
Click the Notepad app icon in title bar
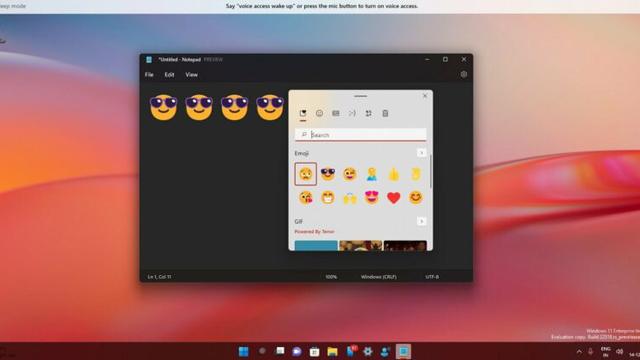(x=149, y=60)
